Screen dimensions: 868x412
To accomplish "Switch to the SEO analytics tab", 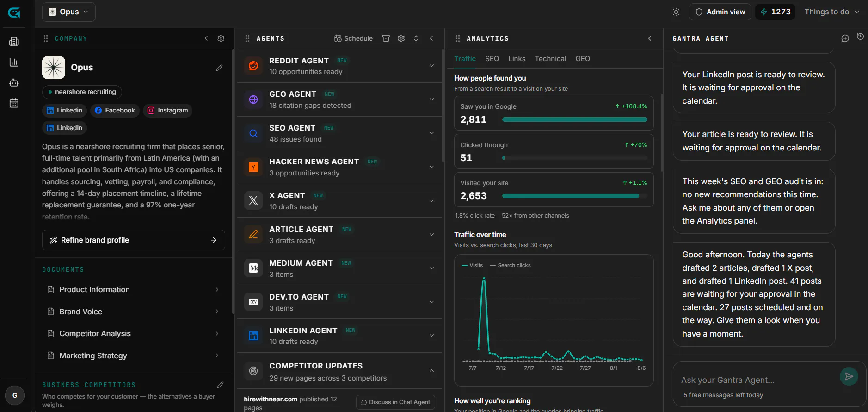I will pos(492,59).
